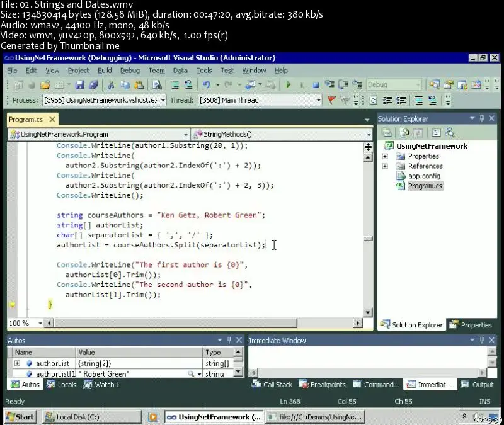This screenshot has width=504, height=425.
Task: Open the Team menu
Action: 156,71
